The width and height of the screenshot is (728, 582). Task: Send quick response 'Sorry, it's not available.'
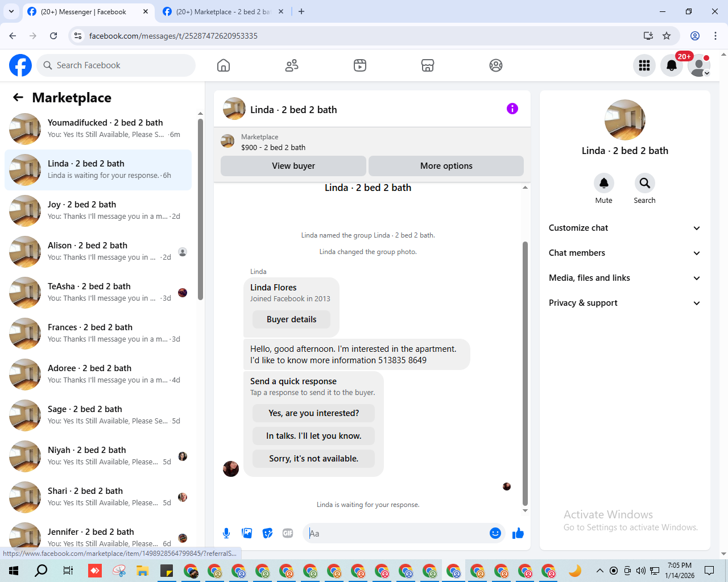(314, 459)
